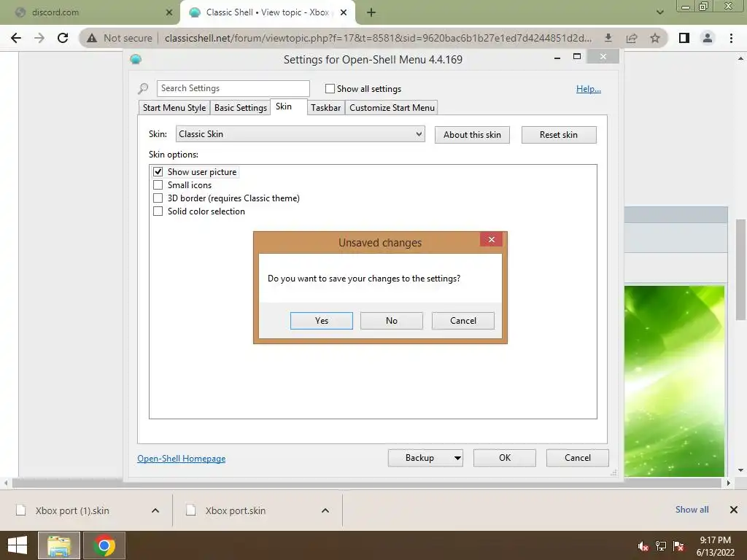Toggle Show user picture checkbox
The width and height of the screenshot is (747, 560).
(158, 172)
